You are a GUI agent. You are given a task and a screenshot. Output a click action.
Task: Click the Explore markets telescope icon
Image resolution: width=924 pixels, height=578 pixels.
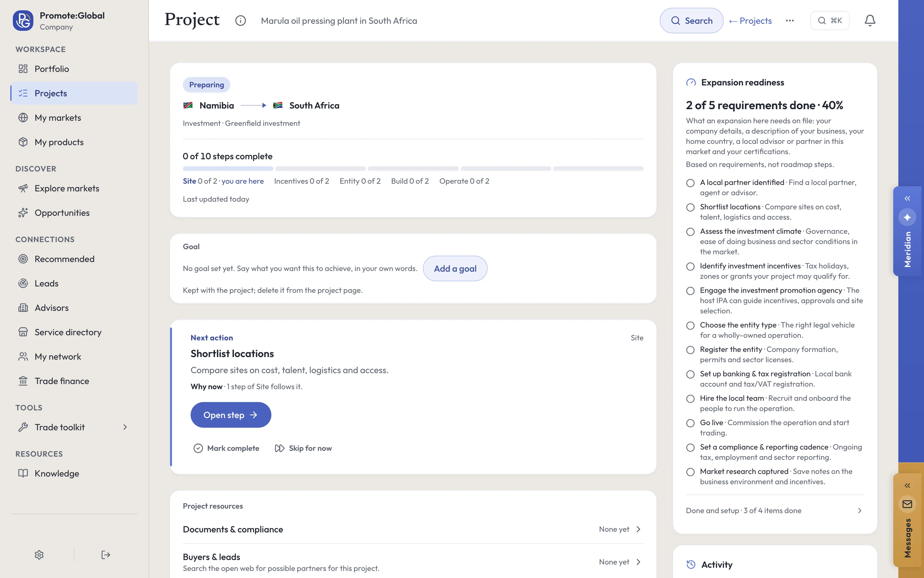[x=23, y=188]
